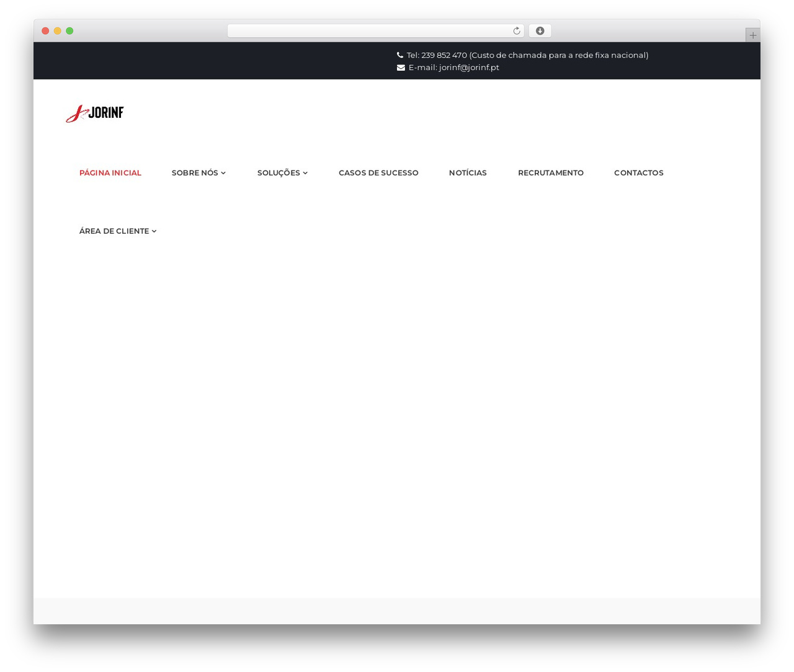Open the Notícias page
This screenshot has width=794, height=672.
(468, 173)
